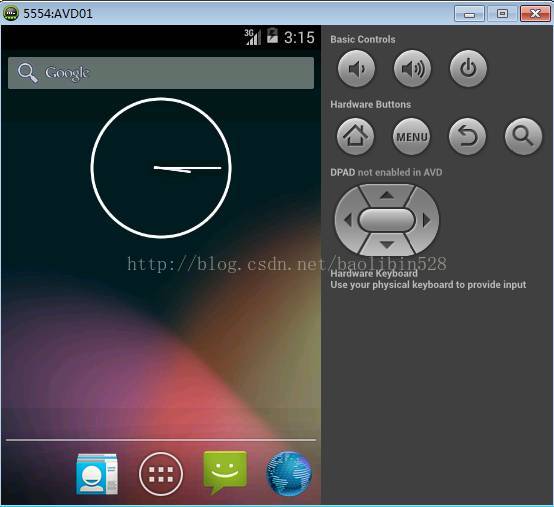The width and height of the screenshot is (554, 507).
Task: Lower volume with the volume down button
Action: pyautogui.click(x=356, y=69)
